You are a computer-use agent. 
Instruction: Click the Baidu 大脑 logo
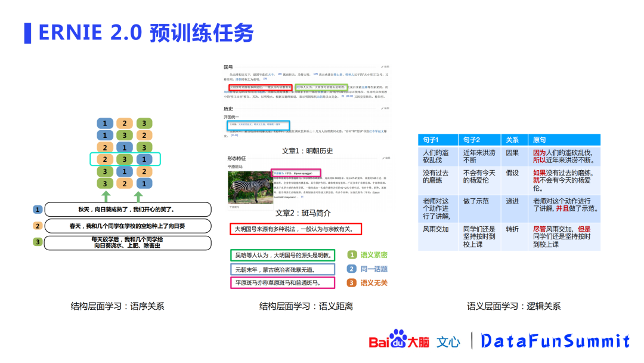399,340
